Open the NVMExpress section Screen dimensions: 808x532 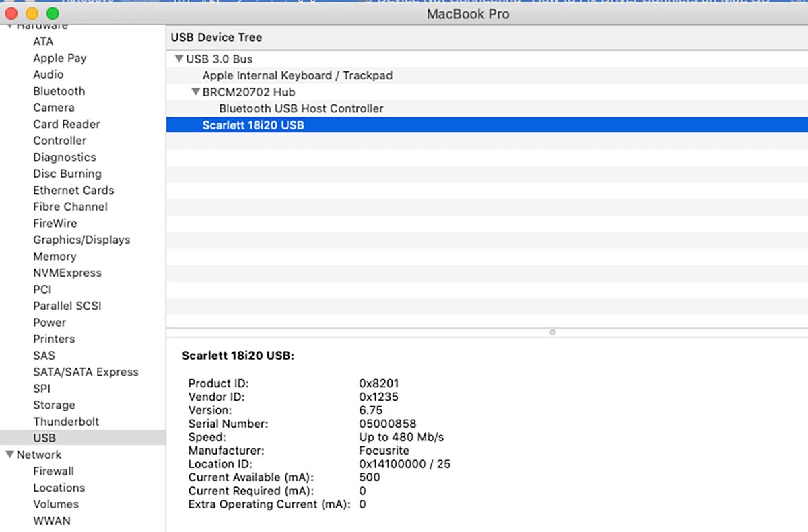tap(67, 273)
